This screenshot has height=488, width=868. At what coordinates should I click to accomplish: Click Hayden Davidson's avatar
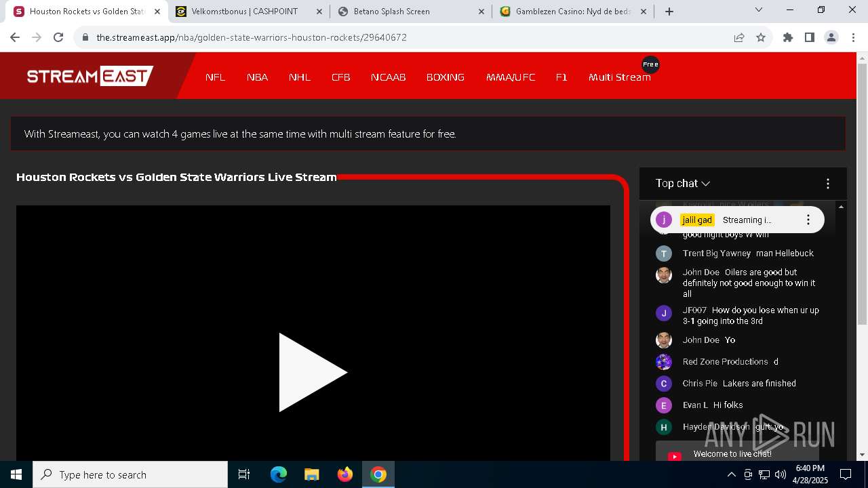pos(664,427)
